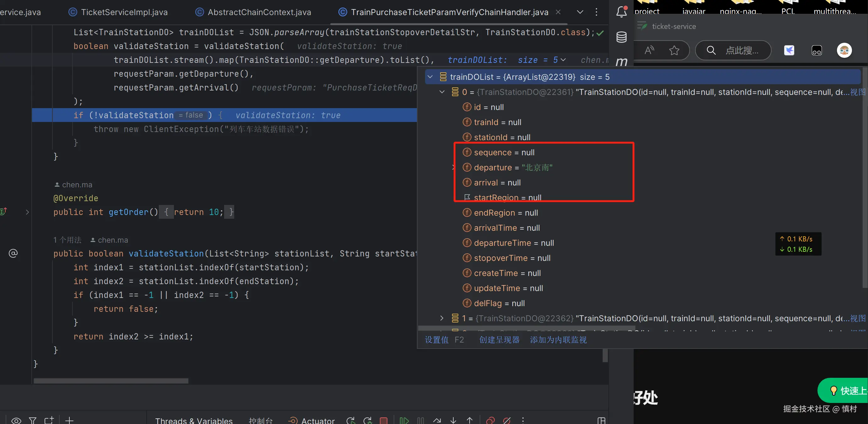Click the 创建呈现器 link

tap(499, 340)
